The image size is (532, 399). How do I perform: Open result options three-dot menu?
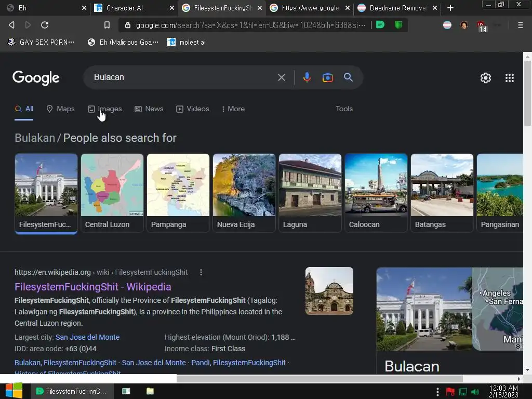[201, 272]
